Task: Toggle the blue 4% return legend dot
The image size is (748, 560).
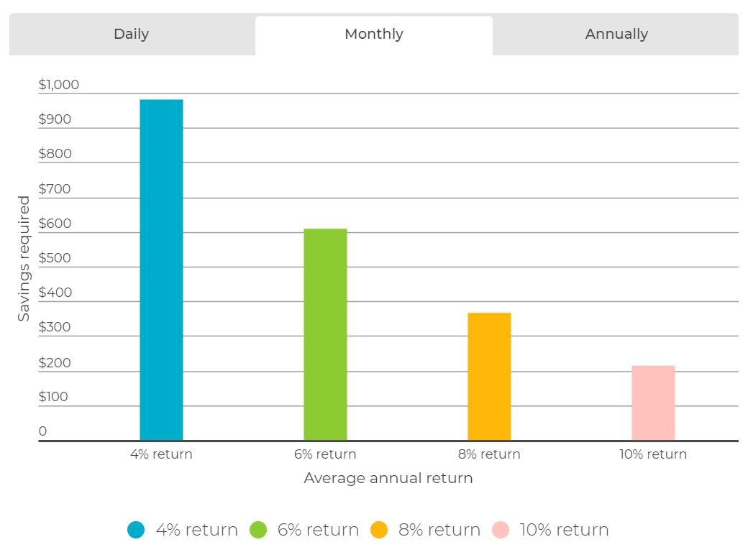Action: (x=136, y=530)
